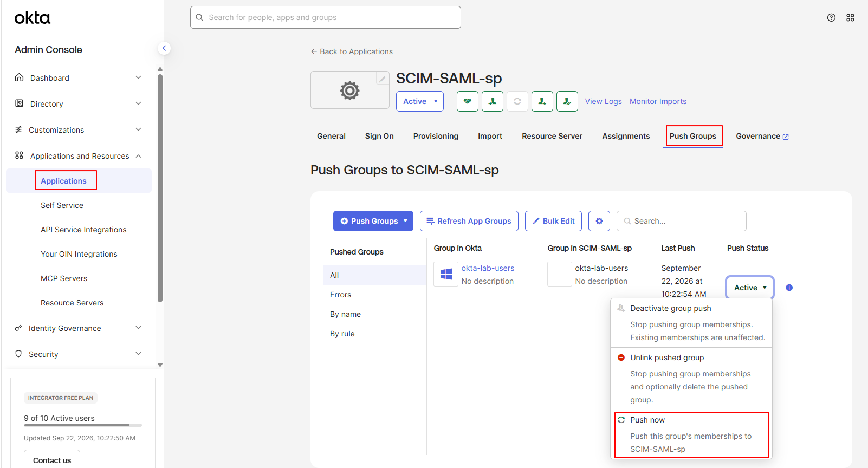Filter pushed groups By rule
This screenshot has height=468, width=868.
click(x=342, y=334)
